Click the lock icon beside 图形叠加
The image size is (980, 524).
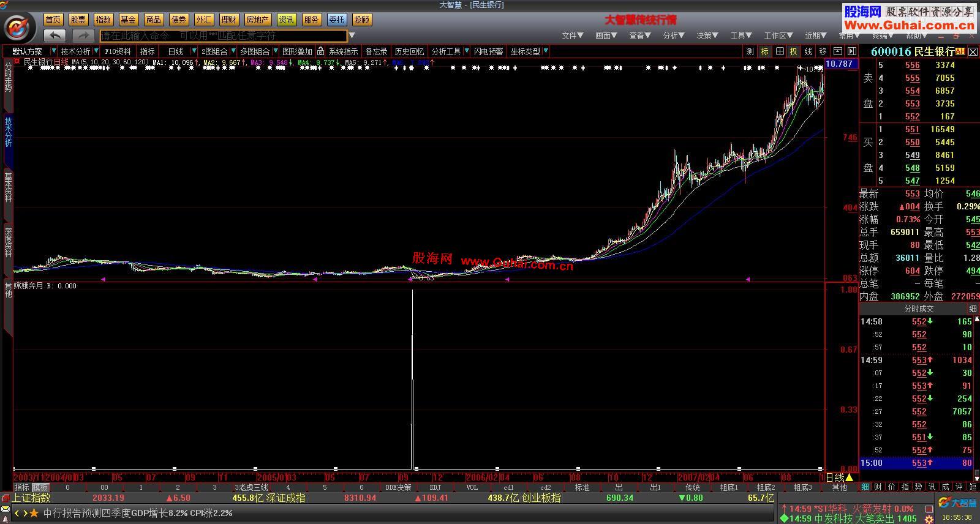320,51
